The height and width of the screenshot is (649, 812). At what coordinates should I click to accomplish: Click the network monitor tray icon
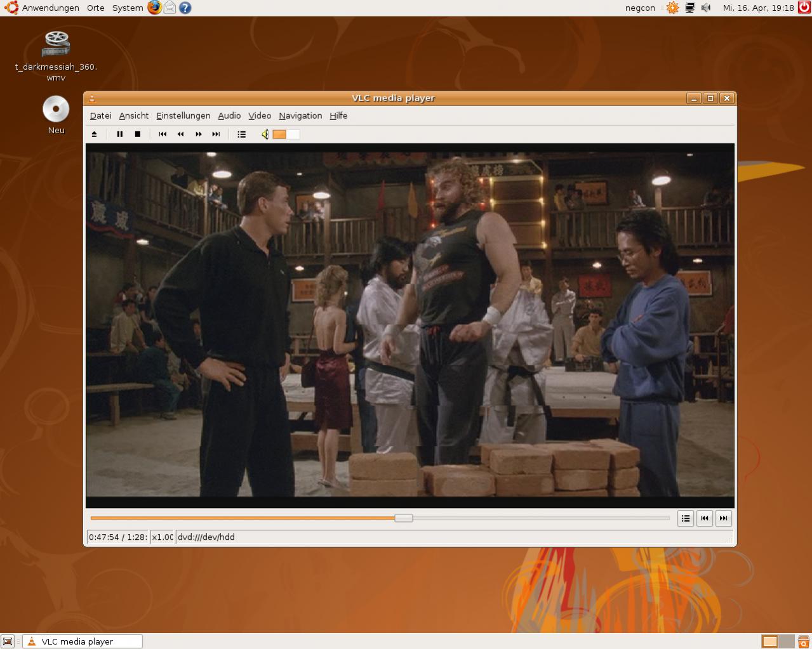[689, 8]
